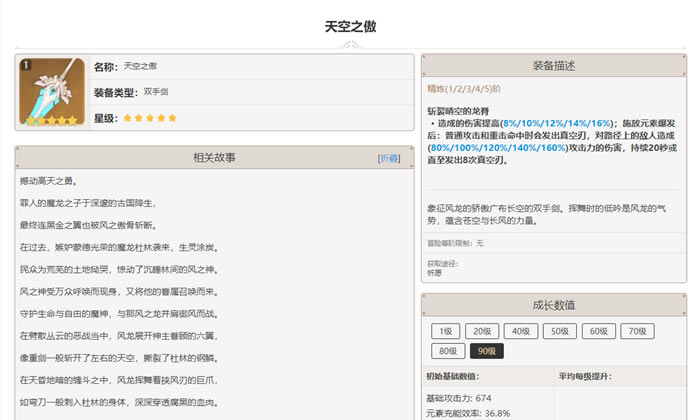Click the five-star rating icons next to 星级

tap(150, 118)
